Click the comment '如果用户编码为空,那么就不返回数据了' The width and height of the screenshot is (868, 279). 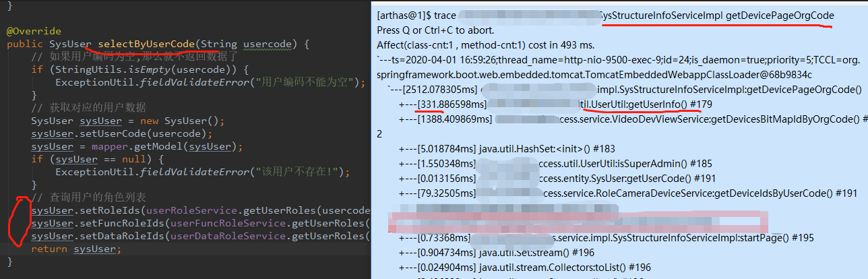click(135, 57)
